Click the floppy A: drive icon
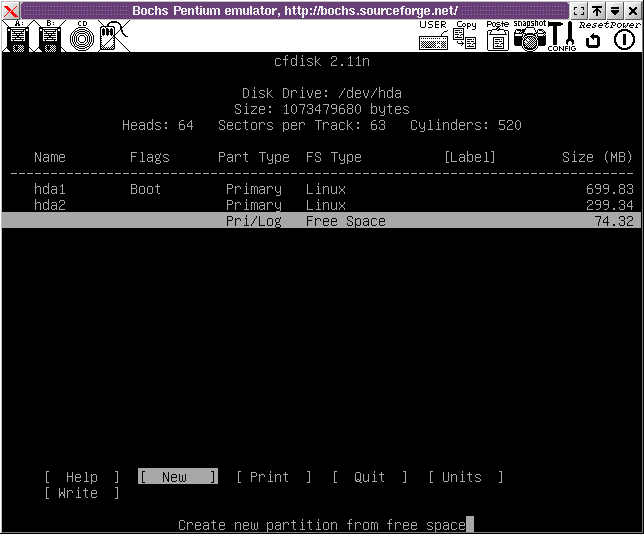 tap(17, 37)
